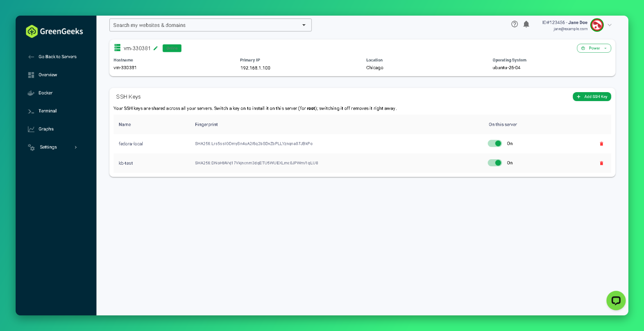Image resolution: width=644 pixels, height=331 pixels.
Task: Open the Docker section
Action: (45, 93)
